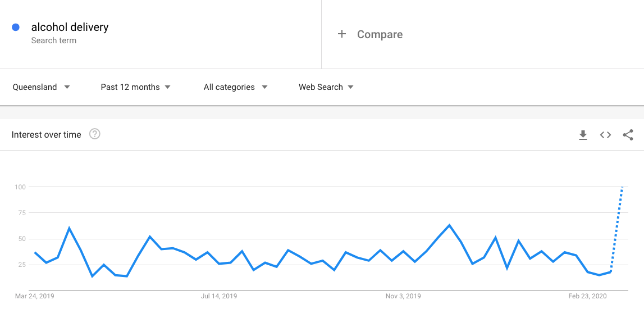Click the Interest over time heading

click(47, 134)
